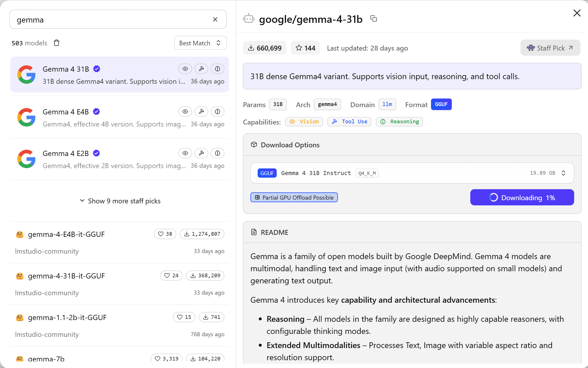The image size is (588, 368).
Task: Star the model with 144 stars
Action: (305, 48)
